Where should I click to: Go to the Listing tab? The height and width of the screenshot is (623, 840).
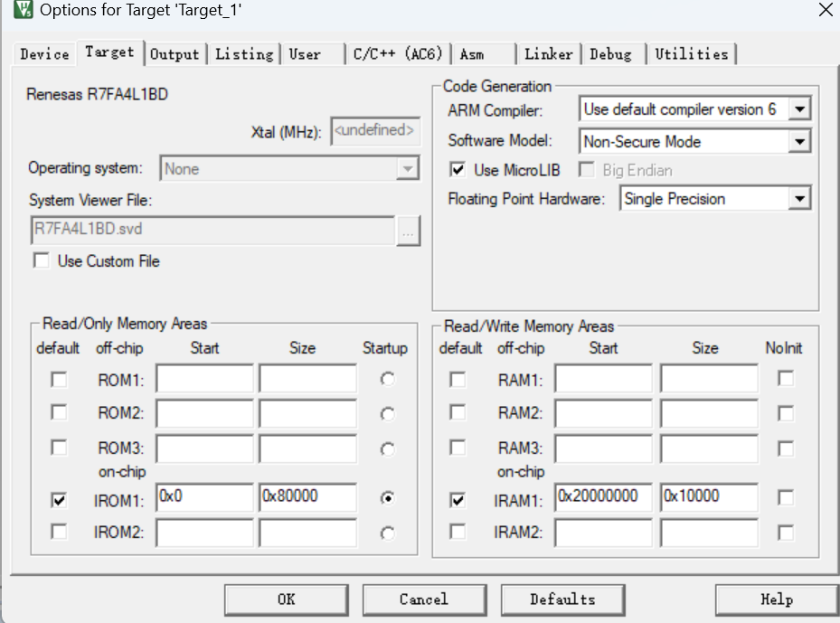(244, 54)
